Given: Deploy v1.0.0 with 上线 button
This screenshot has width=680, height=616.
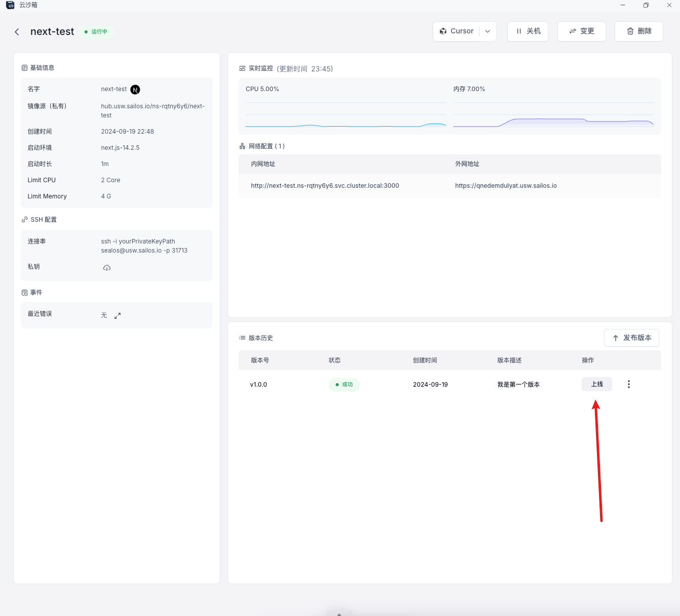Looking at the screenshot, I should (x=597, y=384).
